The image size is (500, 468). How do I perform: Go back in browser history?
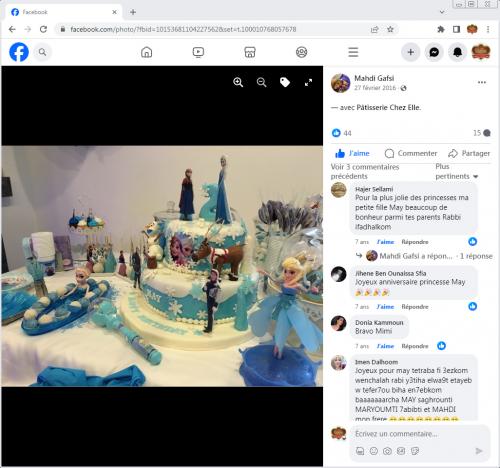coord(12,29)
